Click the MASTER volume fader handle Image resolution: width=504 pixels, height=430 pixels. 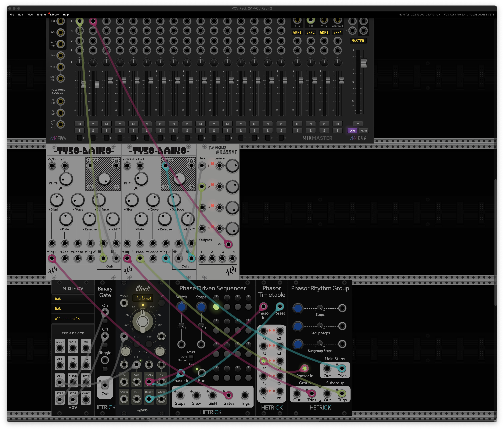363,63
